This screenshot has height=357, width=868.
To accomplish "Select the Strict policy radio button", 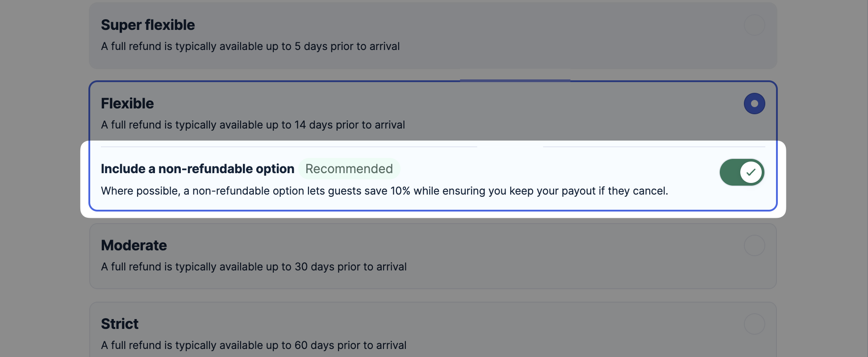I will pyautogui.click(x=754, y=324).
